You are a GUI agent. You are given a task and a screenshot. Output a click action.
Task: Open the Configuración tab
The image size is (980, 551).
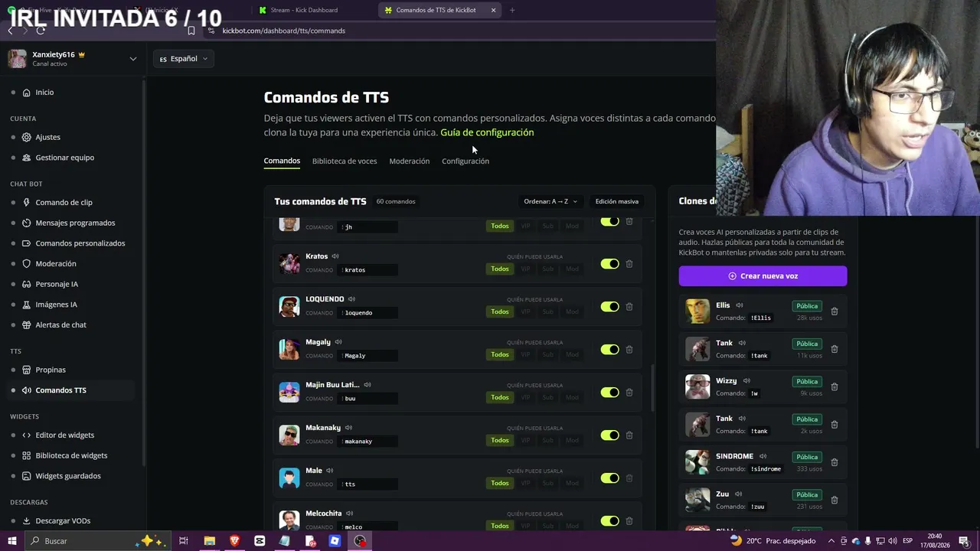coord(465,161)
